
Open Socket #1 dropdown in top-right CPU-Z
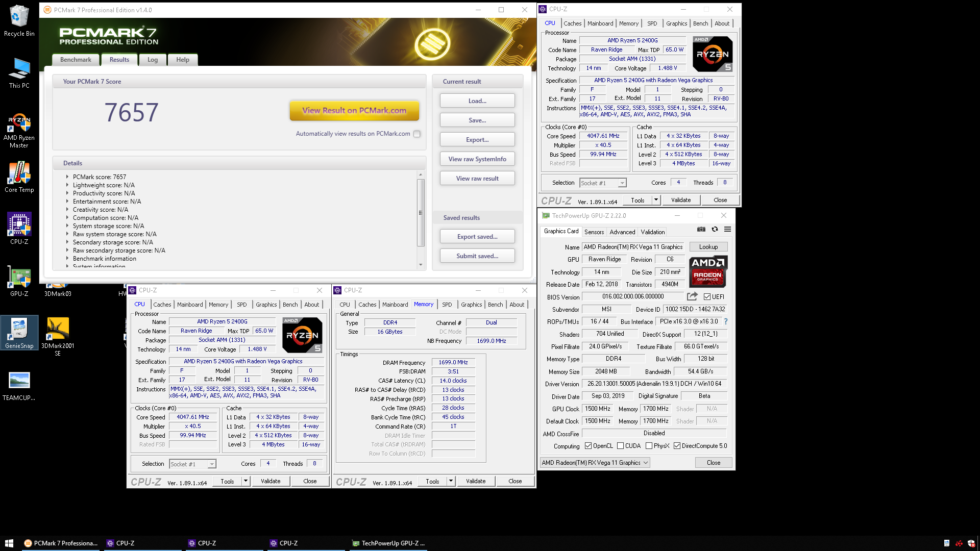(x=603, y=183)
